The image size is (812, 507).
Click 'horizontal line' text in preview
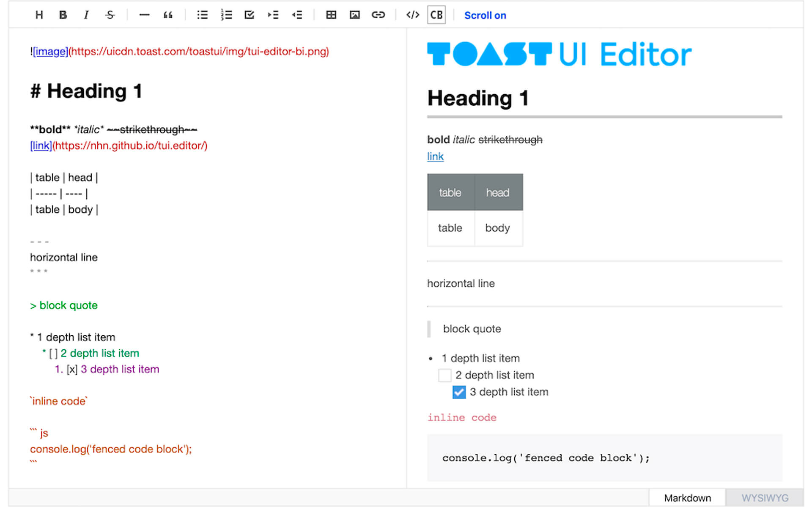coord(461,283)
